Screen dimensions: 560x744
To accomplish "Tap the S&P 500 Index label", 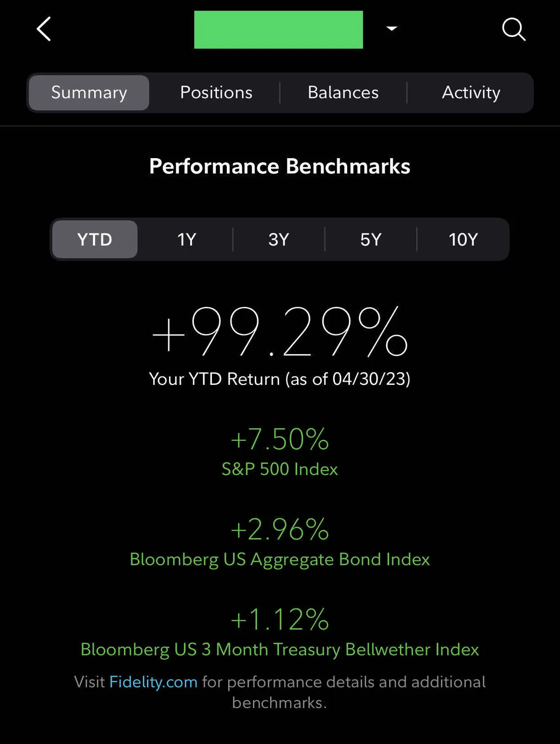I will coord(280,469).
